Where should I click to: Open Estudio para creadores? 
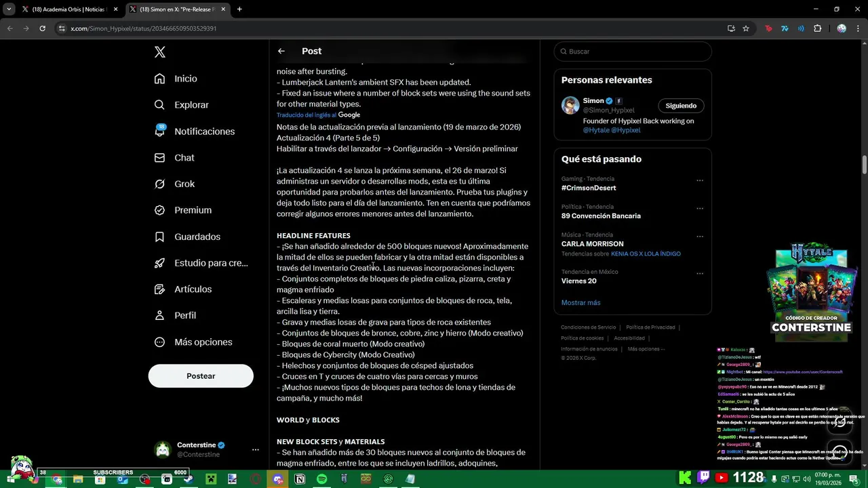click(201, 263)
